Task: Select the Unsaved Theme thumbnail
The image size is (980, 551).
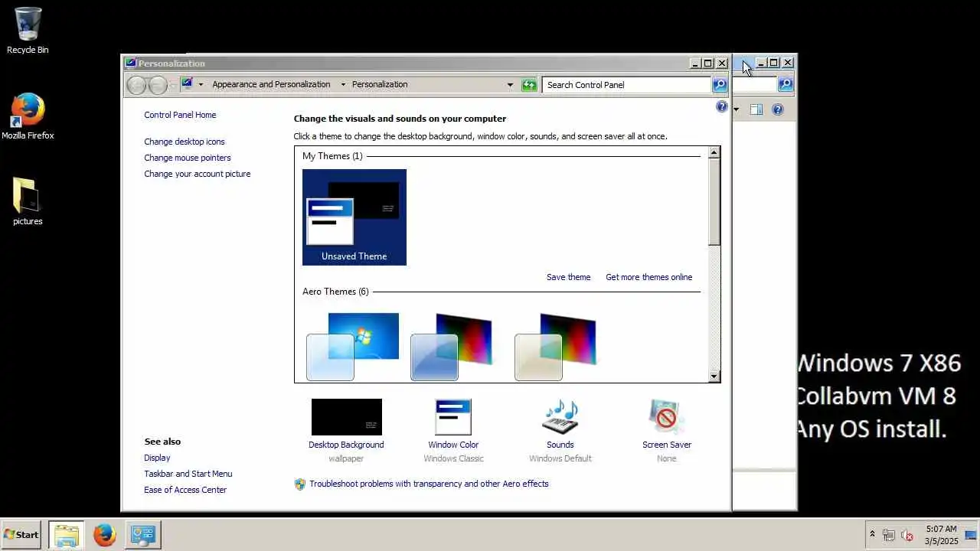Action: 354,217
